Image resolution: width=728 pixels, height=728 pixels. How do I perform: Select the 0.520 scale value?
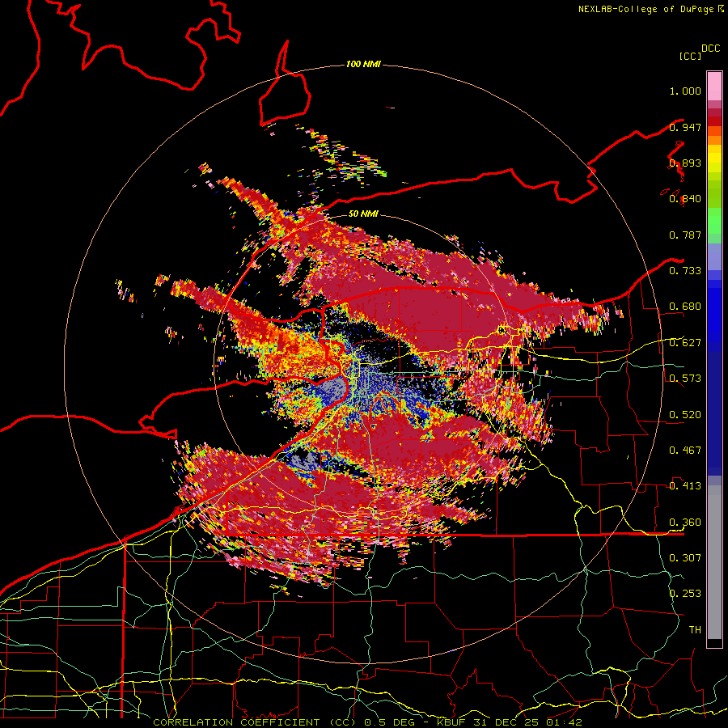pyautogui.click(x=685, y=415)
